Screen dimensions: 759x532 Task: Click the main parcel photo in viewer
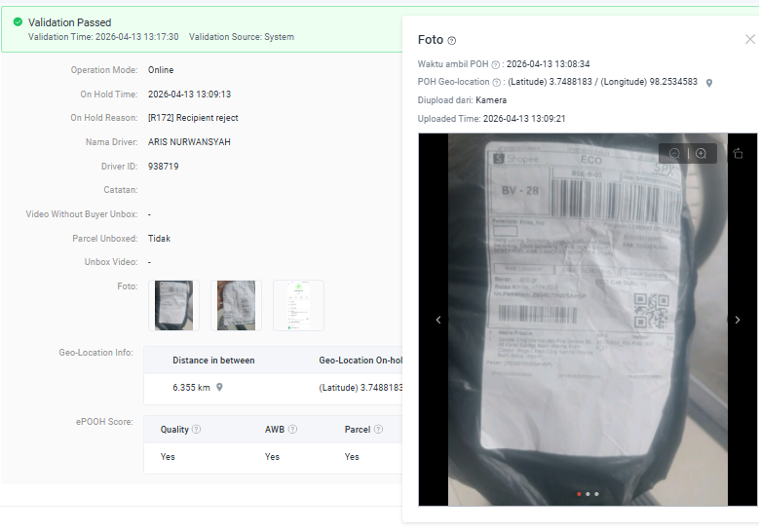pos(588,320)
